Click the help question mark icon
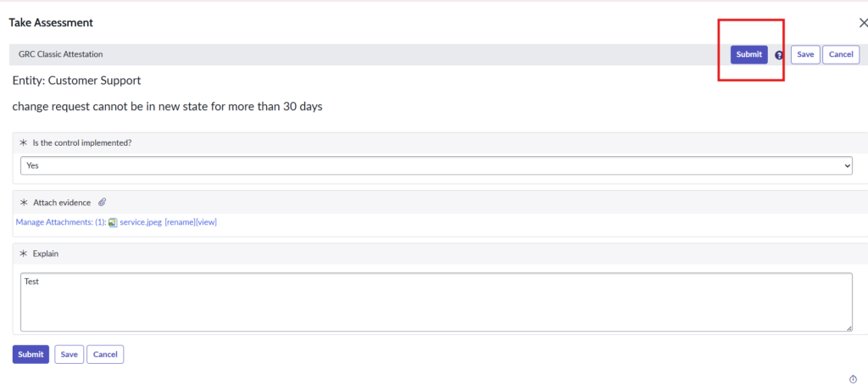This screenshot has height=391, width=868. 779,55
